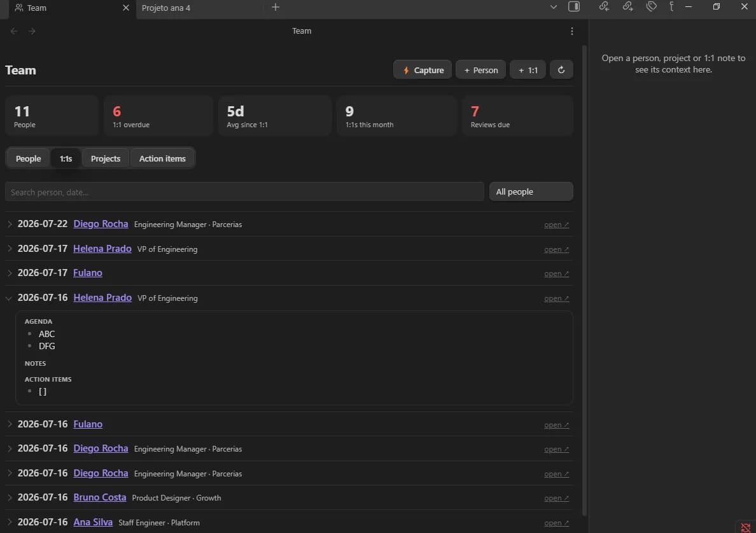Focus the Search person, date field

click(x=244, y=192)
